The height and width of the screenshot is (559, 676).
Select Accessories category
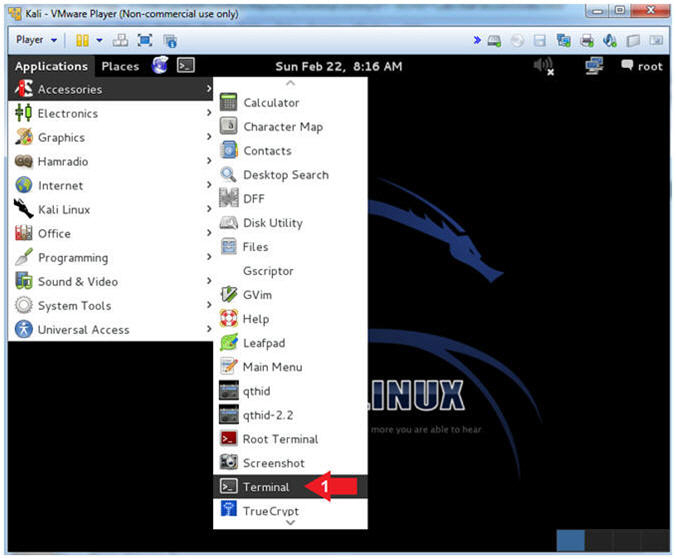click(x=111, y=89)
